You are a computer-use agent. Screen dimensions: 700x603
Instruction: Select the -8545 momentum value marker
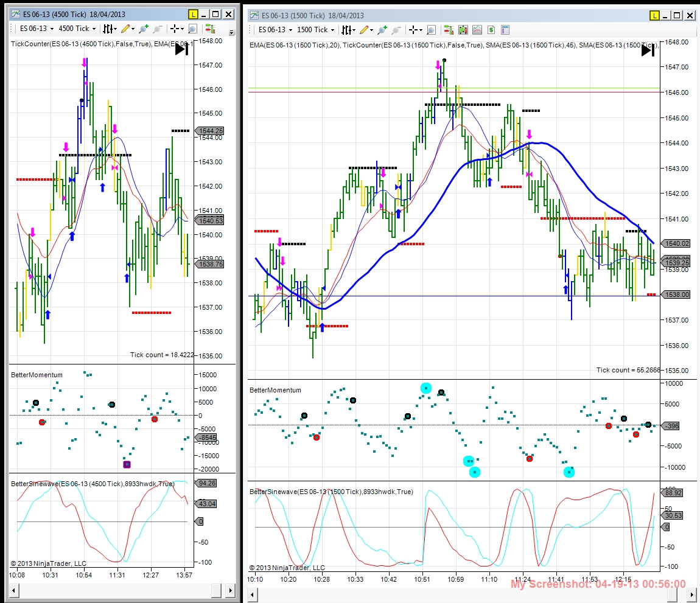pyautogui.click(x=206, y=437)
